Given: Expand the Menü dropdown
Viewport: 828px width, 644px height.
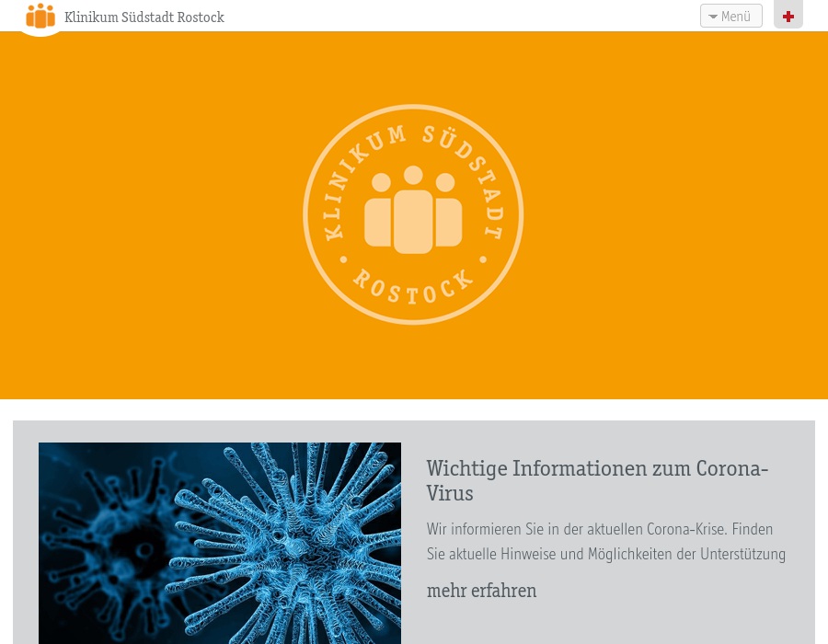Looking at the screenshot, I should (x=731, y=16).
